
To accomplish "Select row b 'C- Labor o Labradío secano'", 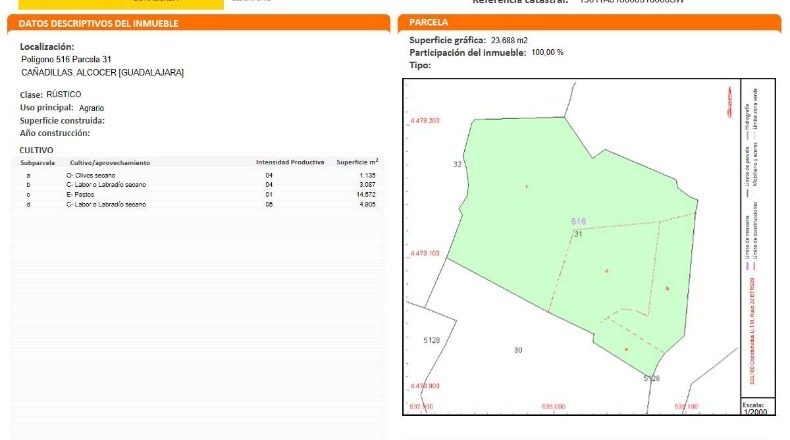I will coord(106,185).
